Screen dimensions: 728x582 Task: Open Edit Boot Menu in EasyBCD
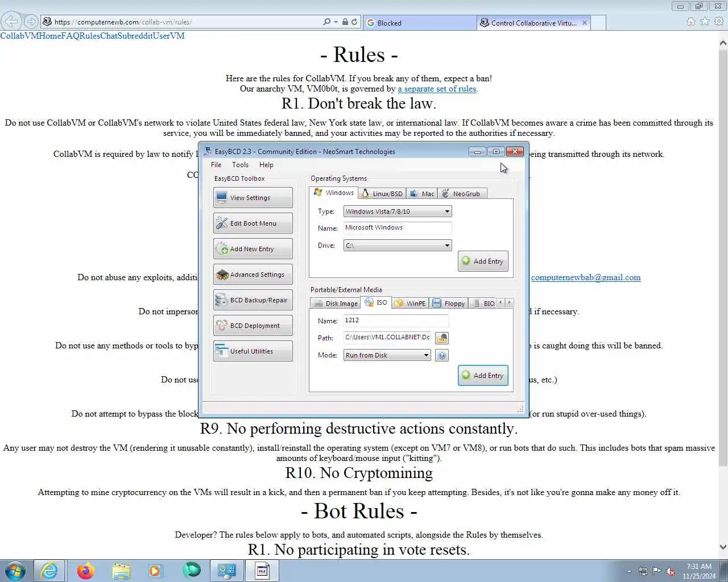(253, 223)
